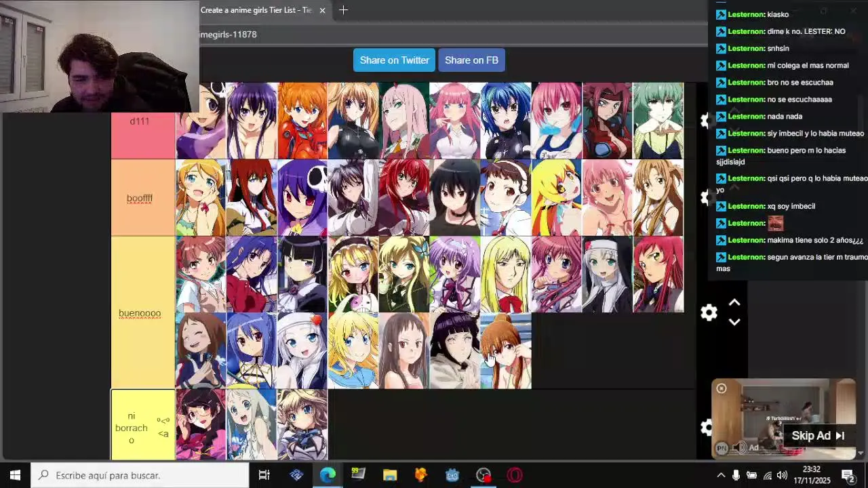Image resolution: width=868 pixels, height=488 pixels.
Task: Move the buenoooo tier down one row
Action: pyautogui.click(x=734, y=322)
